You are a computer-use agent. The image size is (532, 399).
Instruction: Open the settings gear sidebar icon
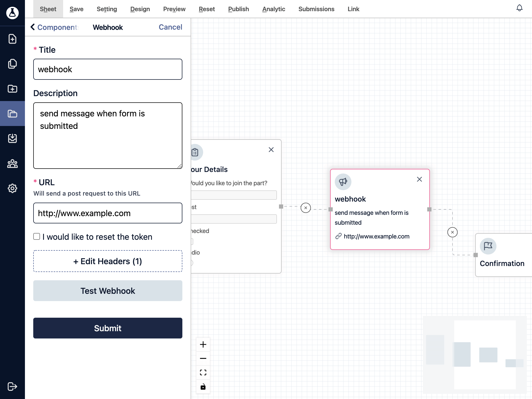pyautogui.click(x=12, y=188)
